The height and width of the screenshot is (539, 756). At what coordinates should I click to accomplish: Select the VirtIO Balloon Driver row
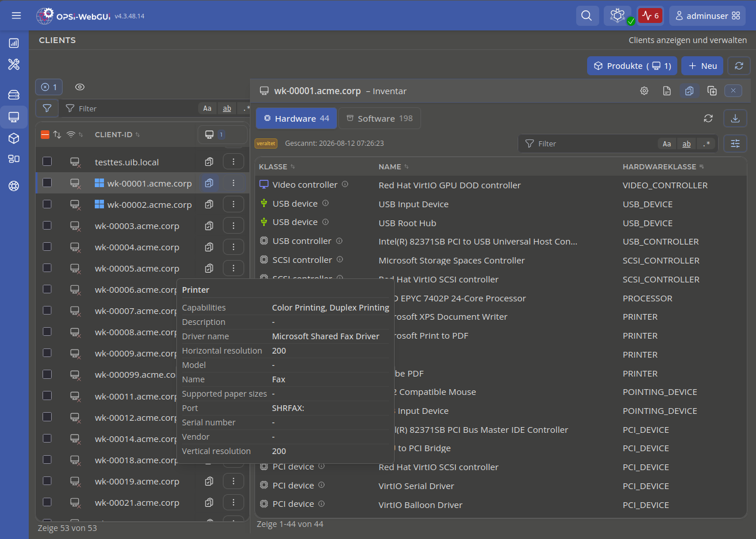click(x=501, y=505)
